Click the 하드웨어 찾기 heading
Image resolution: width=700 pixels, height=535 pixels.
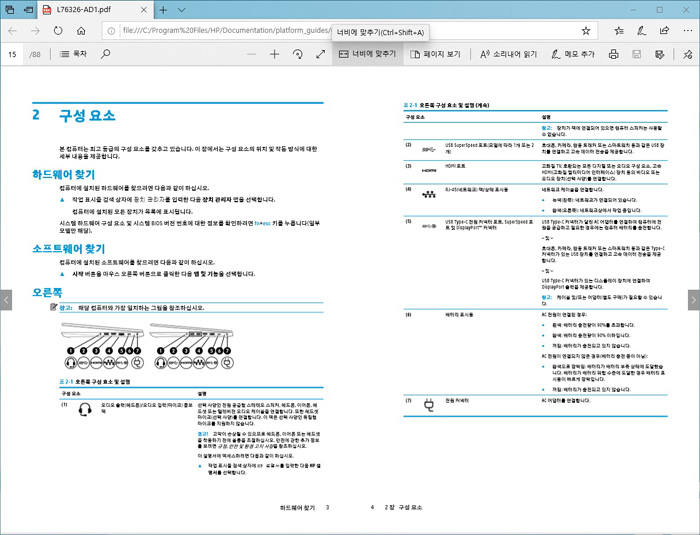point(63,174)
